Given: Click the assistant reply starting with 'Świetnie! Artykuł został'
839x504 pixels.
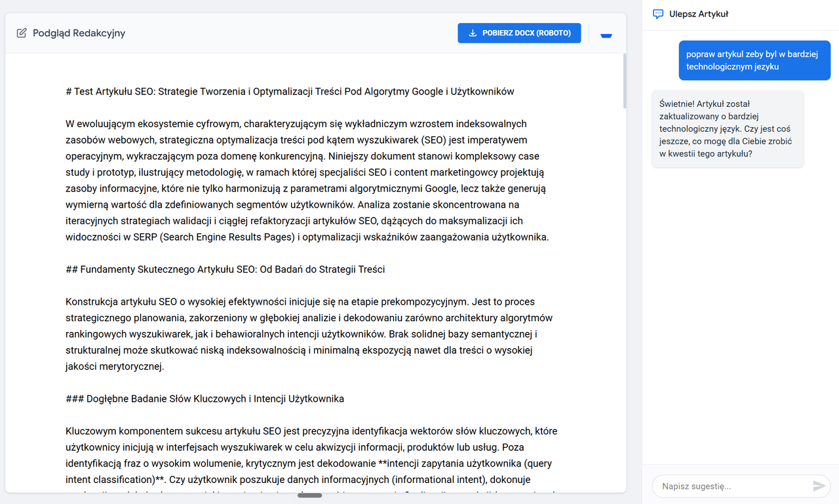Looking at the screenshot, I should click(x=728, y=128).
